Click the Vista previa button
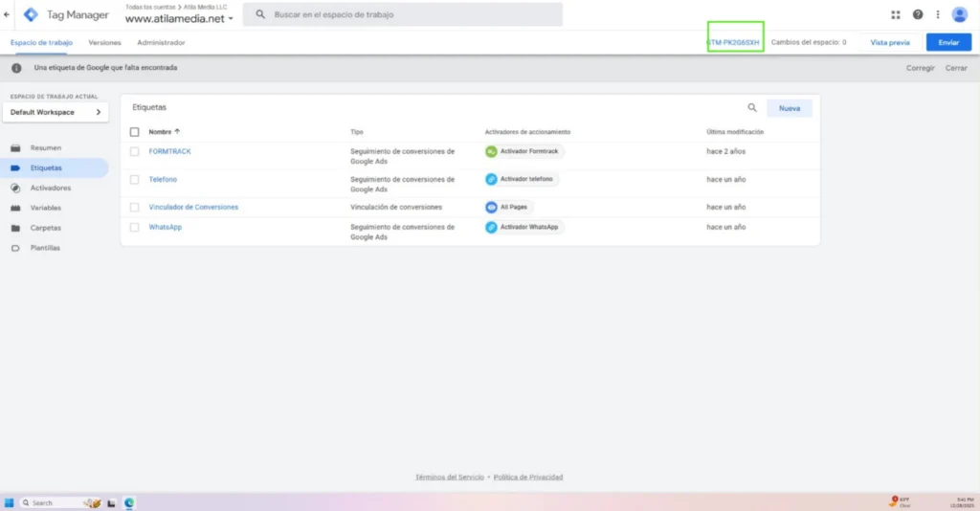This screenshot has width=980, height=511. (x=890, y=42)
